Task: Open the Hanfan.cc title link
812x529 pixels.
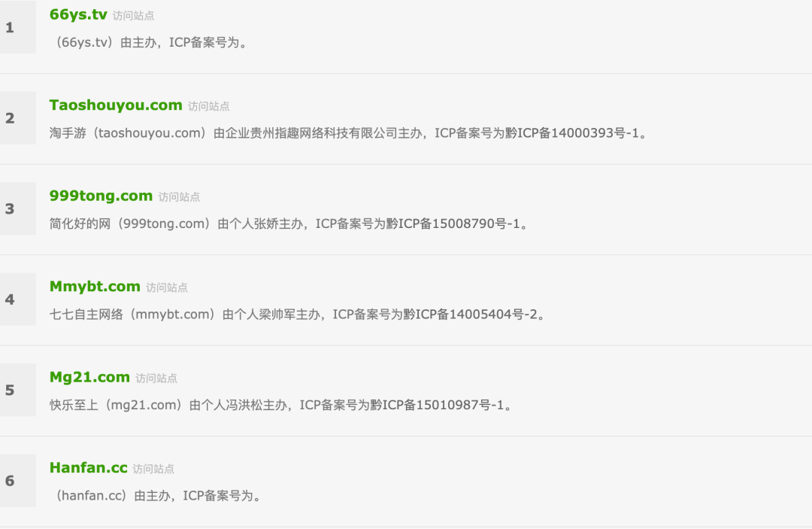Action: coord(89,468)
